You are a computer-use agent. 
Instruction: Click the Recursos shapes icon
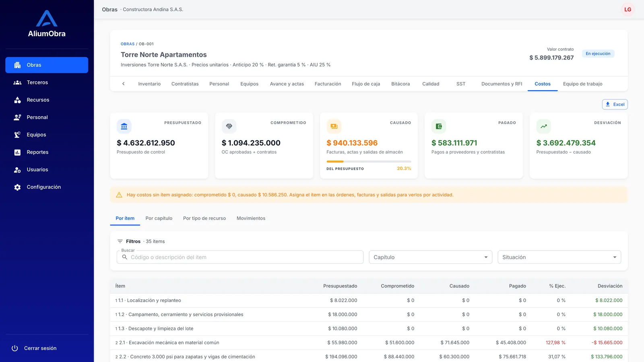point(17,100)
